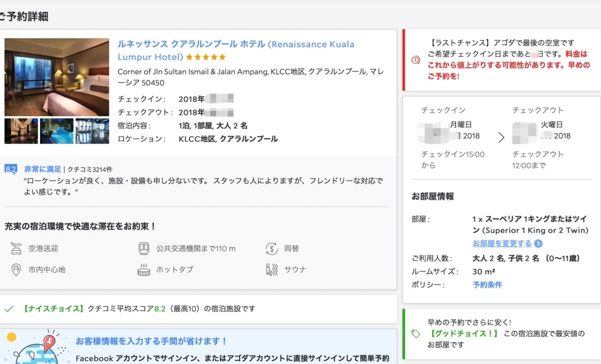Click the city center 市内中心地 pin icon
The height and width of the screenshot is (364, 601).
coord(16,270)
